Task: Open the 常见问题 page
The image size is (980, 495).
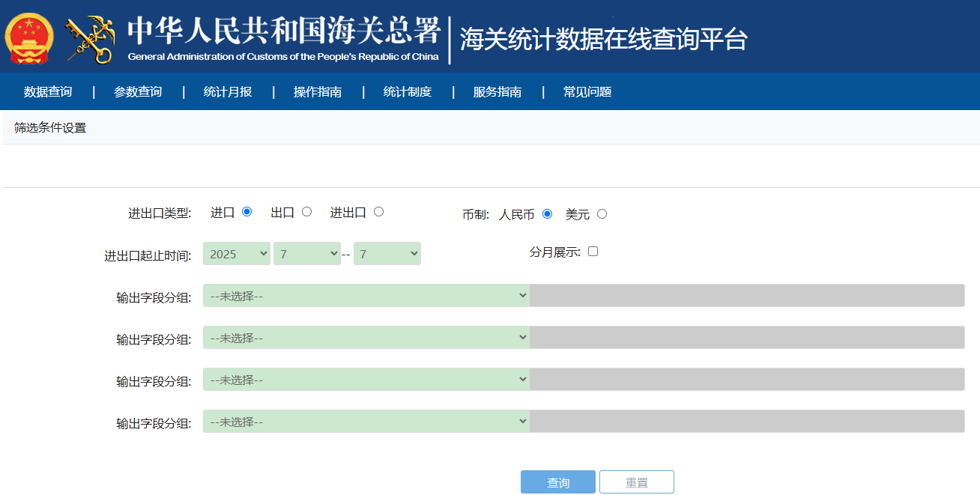Action: 586,91
